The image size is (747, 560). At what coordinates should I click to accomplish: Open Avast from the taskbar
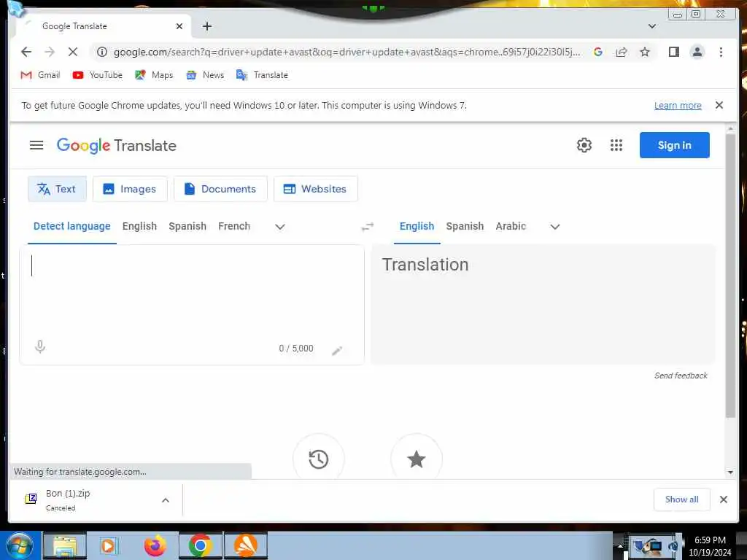pos(245,545)
